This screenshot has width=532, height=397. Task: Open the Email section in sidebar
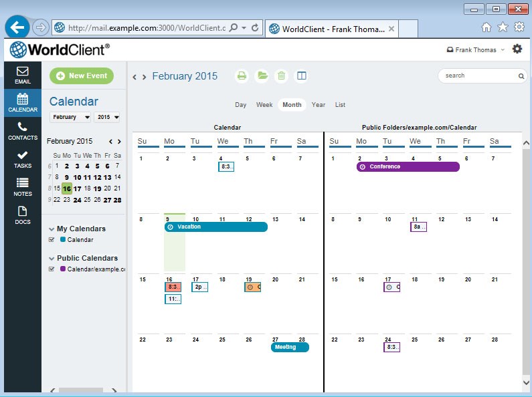pyautogui.click(x=23, y=76)
